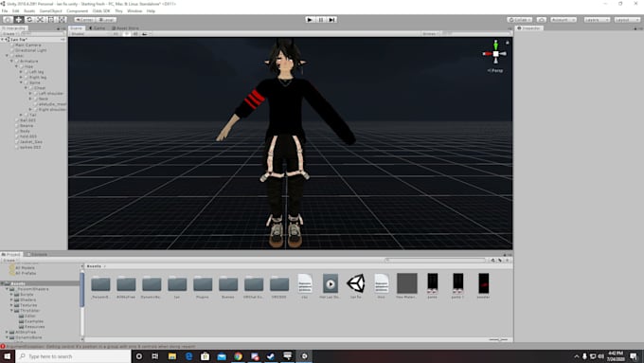Toggle the Inspector panel lock
This screenshot has height=363, width=644.
(x=635, y=28)
